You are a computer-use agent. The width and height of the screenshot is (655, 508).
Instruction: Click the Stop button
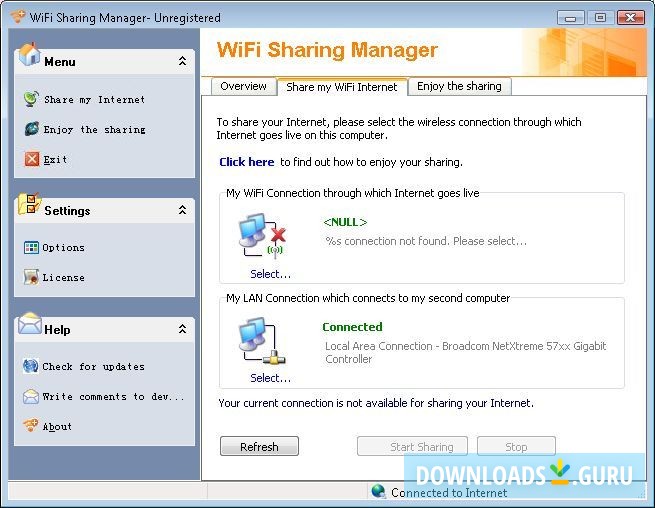[516, 446]
